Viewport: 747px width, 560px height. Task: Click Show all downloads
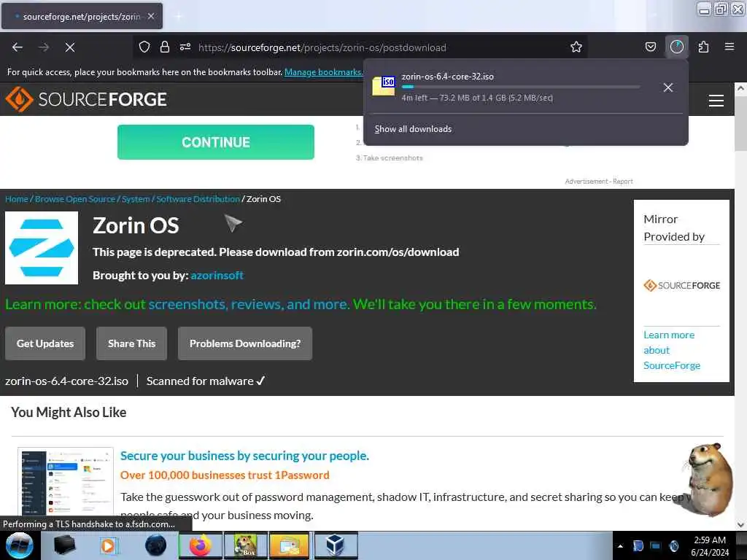tap(413, 129)
